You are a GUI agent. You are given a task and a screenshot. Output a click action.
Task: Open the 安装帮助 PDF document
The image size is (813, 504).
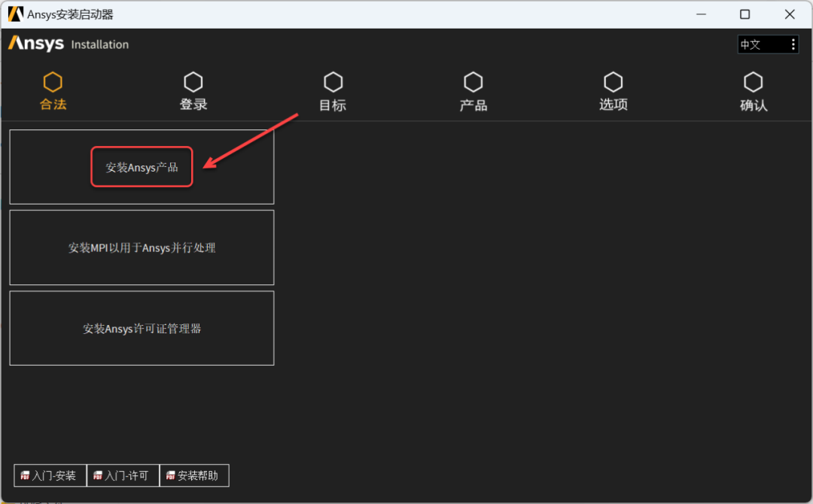coord(194,475)
